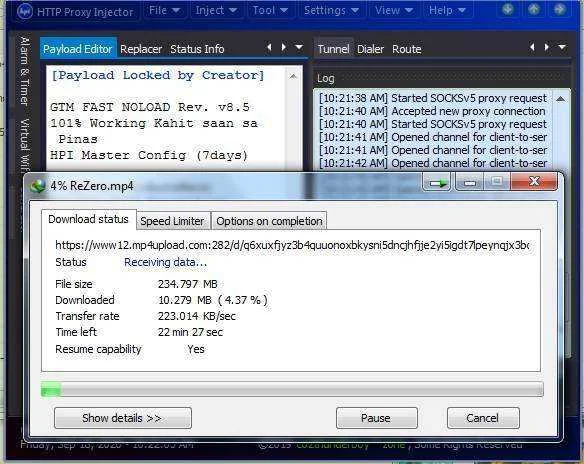Click the '[Payload Locked by Creator]' text

(x=158, y=75)
